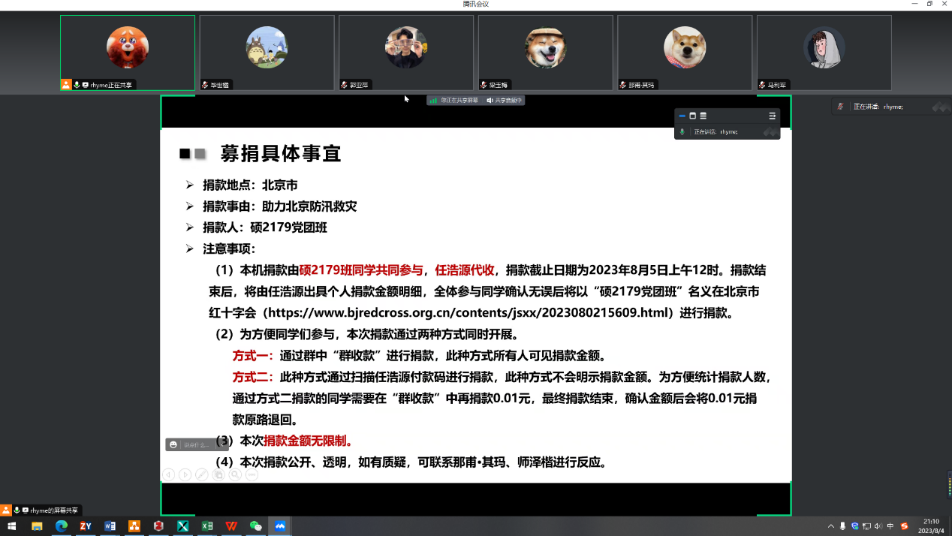Click previous slide arrow in slideshow controls
This screenshot has width=952, height=536.
coord(168,474)
